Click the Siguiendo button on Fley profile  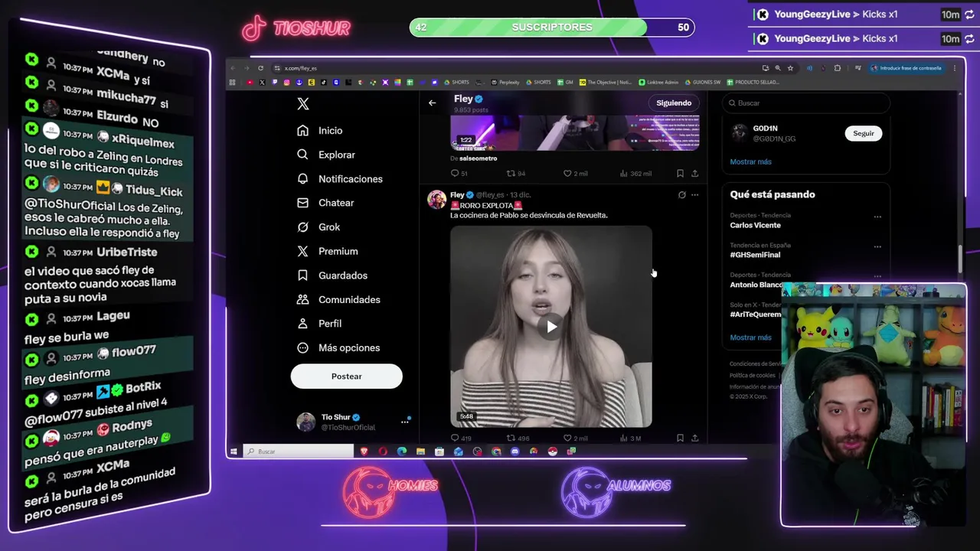pyautogui.click(x=674, y=103)
